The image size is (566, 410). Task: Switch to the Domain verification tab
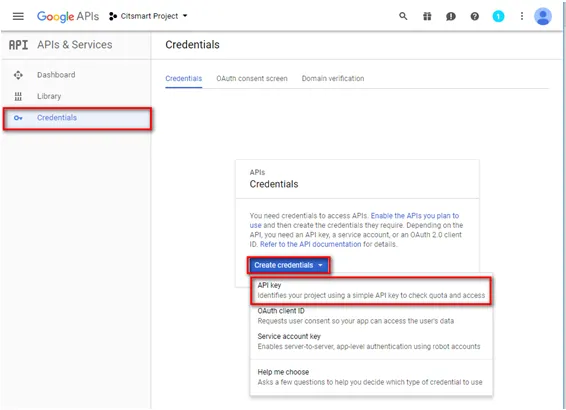333,78
